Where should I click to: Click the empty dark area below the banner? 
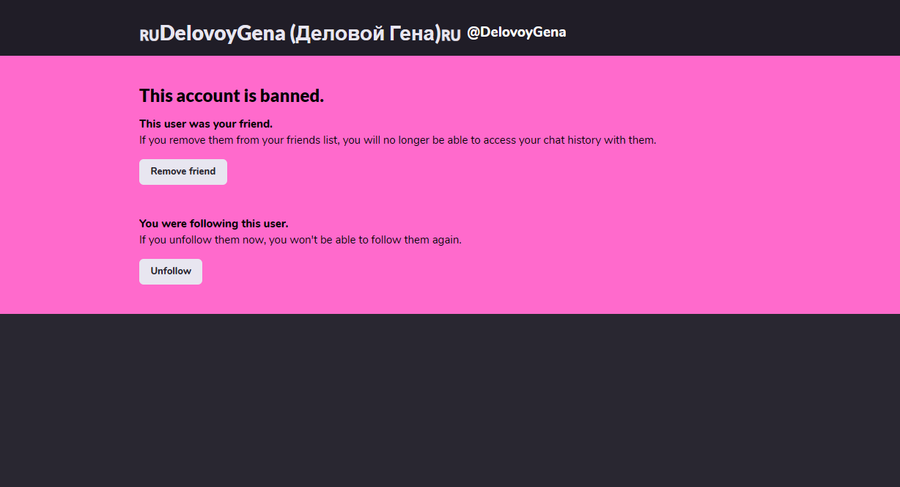[450, 400]
